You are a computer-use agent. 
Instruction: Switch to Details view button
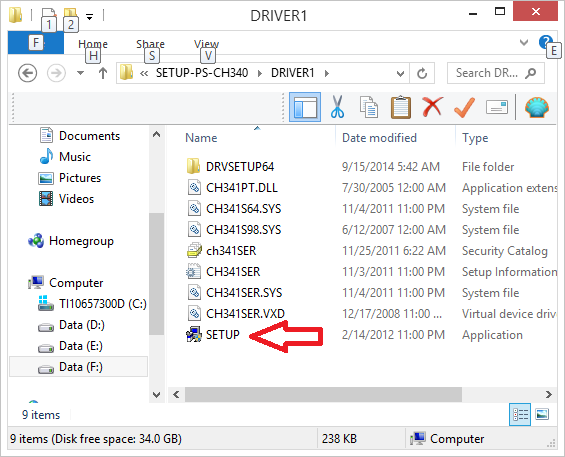(x=520, y=414)
